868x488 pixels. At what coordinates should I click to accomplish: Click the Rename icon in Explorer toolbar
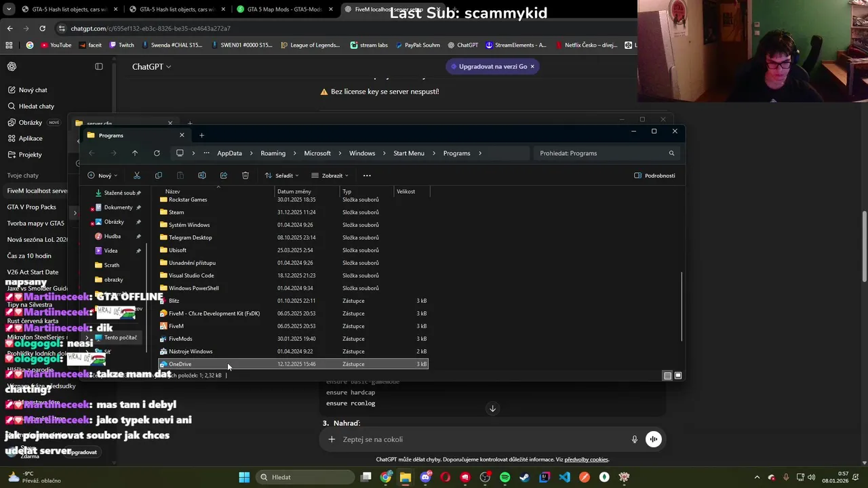coord(202,176)
